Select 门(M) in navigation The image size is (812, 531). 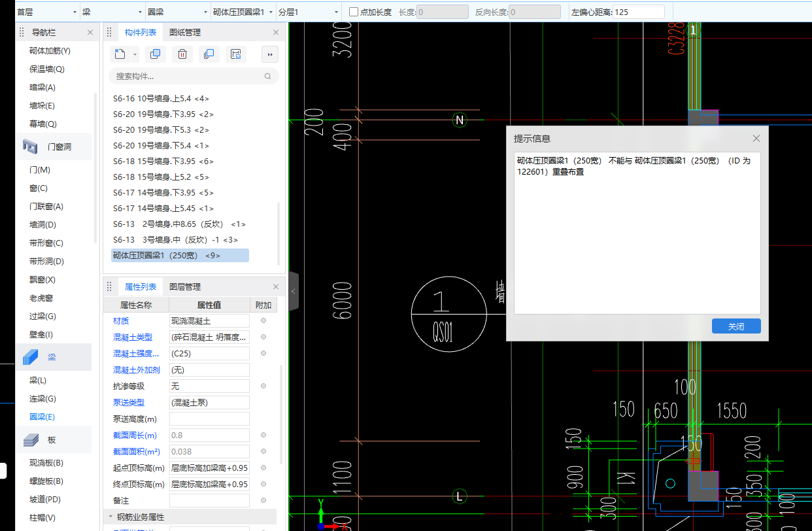(x=40, y=170)
